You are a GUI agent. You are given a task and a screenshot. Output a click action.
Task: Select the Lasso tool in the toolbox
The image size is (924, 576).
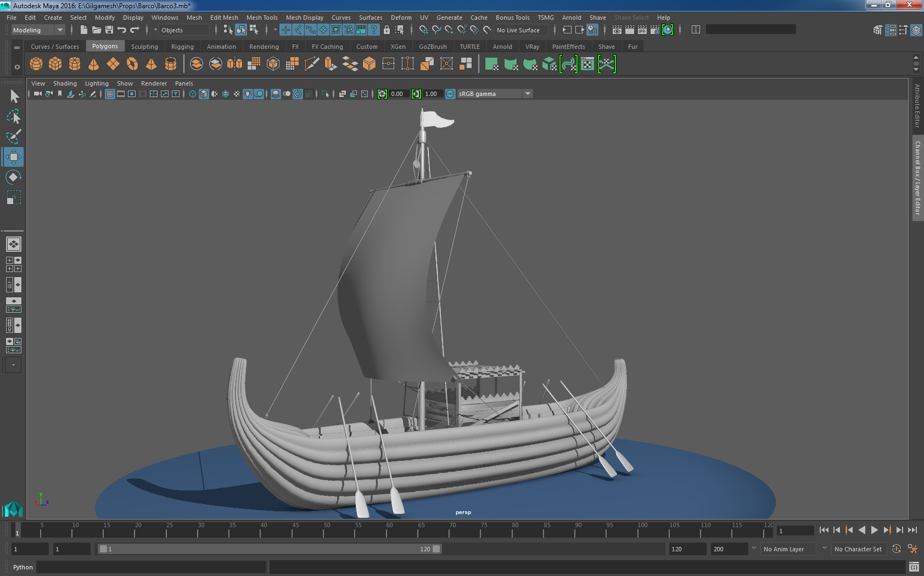click(14, 116)
